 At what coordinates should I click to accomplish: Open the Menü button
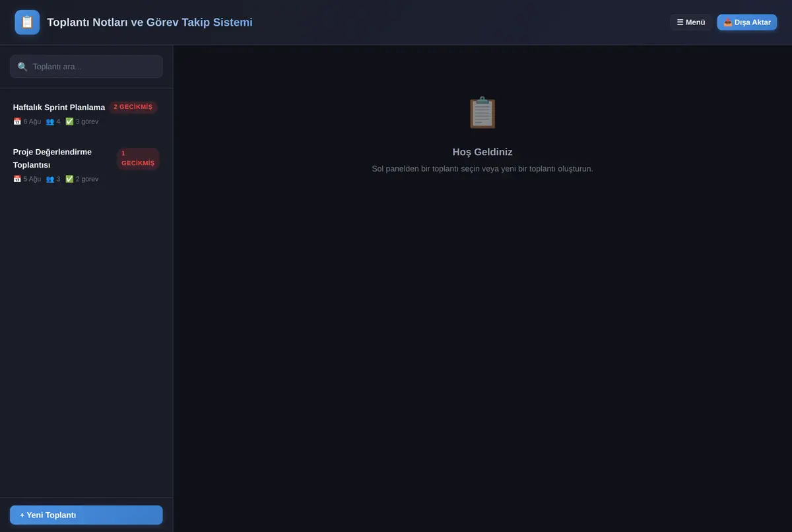(691, 22)
